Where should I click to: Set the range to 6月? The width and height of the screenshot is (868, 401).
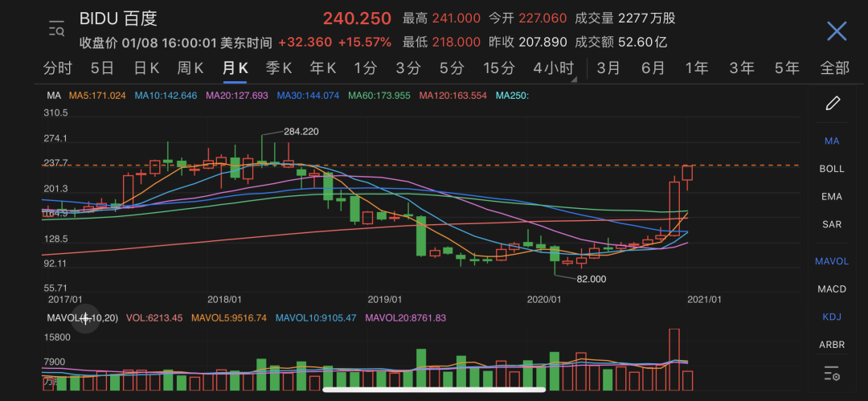tap(653, 68)
